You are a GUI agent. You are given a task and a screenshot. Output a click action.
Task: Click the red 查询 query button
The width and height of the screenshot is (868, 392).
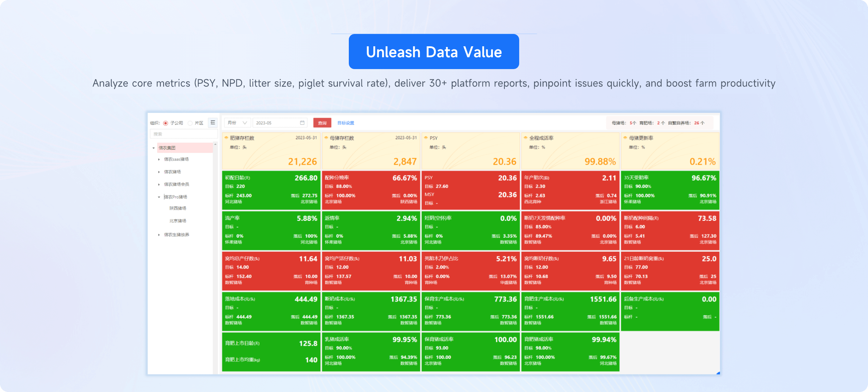322,123
